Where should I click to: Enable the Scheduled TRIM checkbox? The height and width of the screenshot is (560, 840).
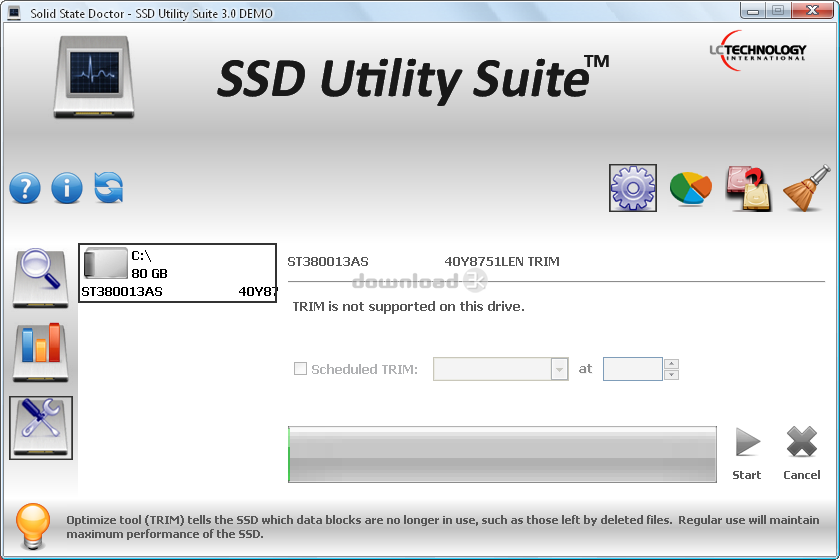point(301,369)
